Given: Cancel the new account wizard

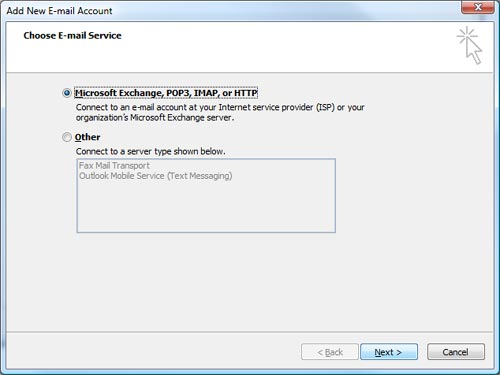Looking at the screenshot, I should [x=456, y=352].
